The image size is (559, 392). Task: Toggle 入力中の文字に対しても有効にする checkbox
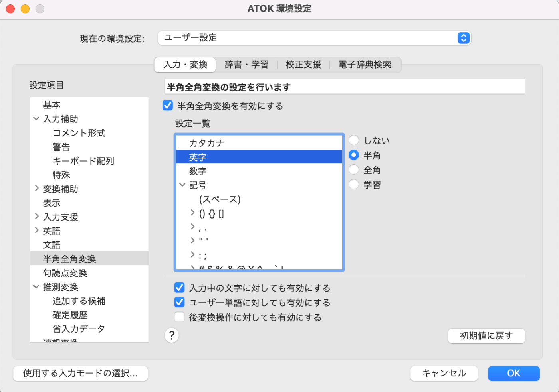pos(180,288)
